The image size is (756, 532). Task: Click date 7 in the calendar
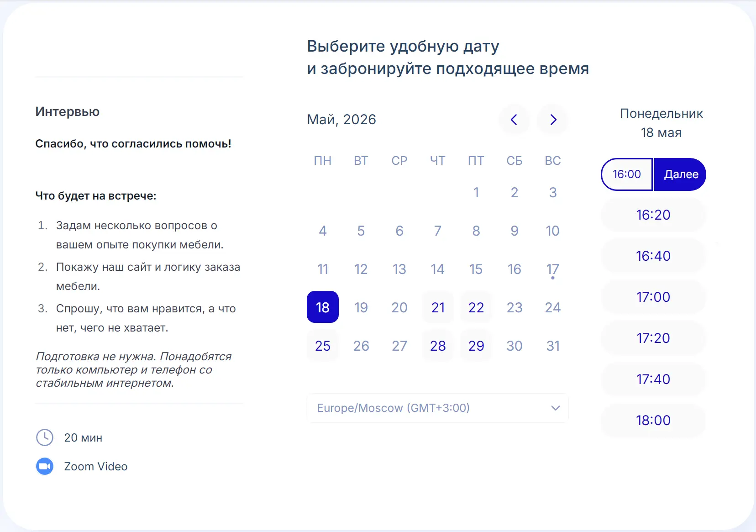438,231
